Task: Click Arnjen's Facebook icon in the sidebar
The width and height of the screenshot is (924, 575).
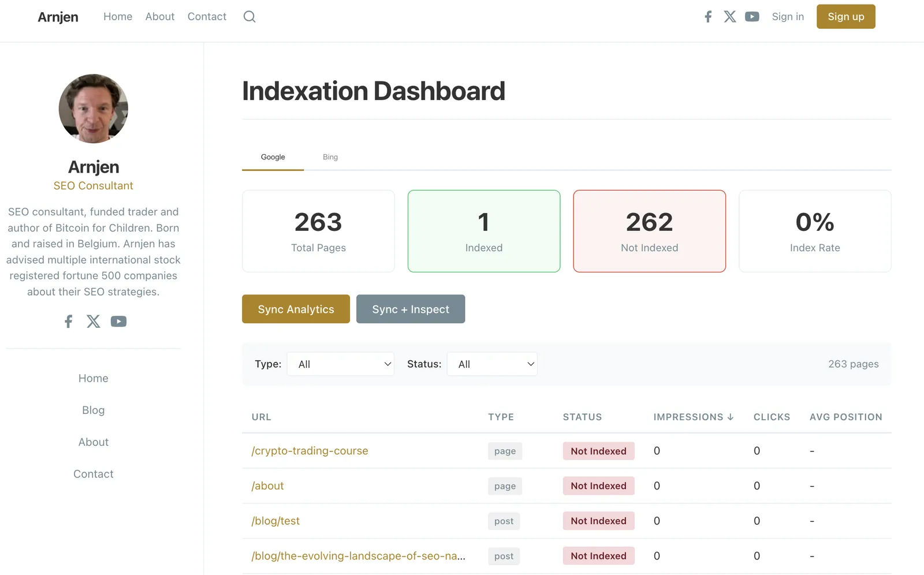Action: point(68,321)
